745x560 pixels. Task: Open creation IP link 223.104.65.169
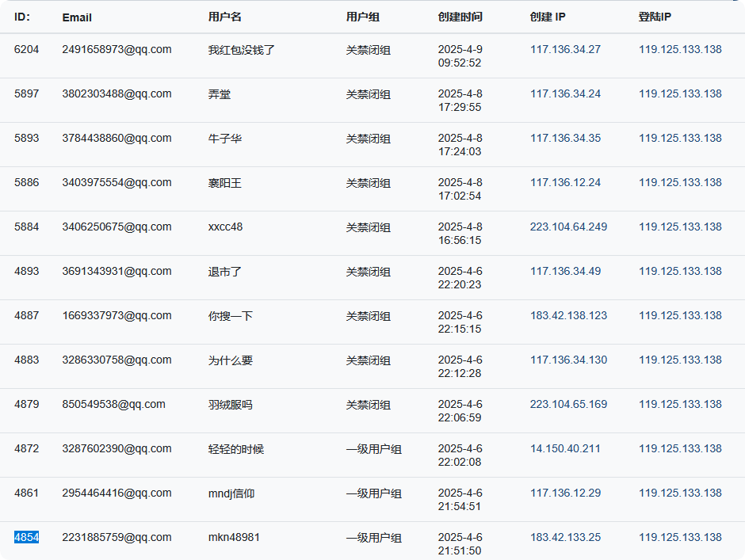pos(569,404)
